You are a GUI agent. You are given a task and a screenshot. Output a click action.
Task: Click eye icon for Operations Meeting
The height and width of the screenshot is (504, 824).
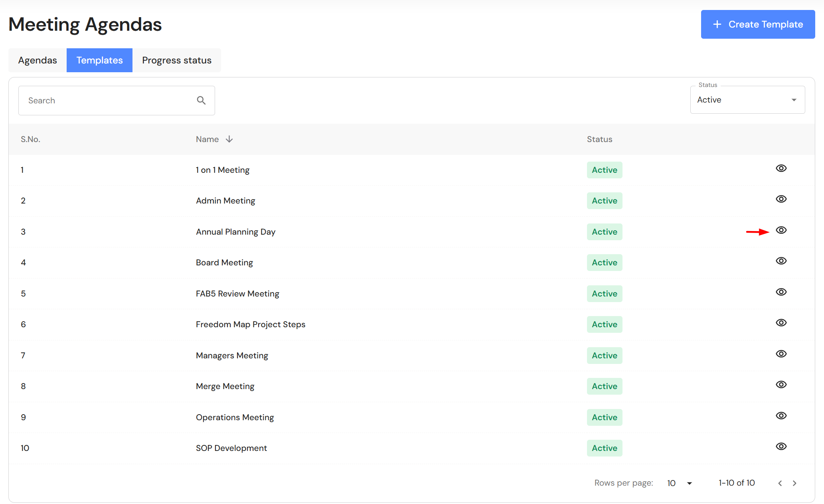point(781,416)
